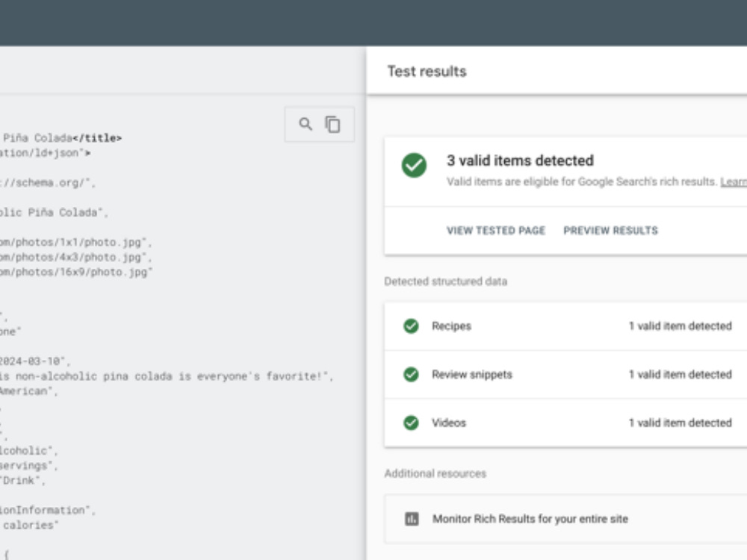
Task: Select Review snippets' '1 valid item detected' text
Action: click(x=680, y=375)
